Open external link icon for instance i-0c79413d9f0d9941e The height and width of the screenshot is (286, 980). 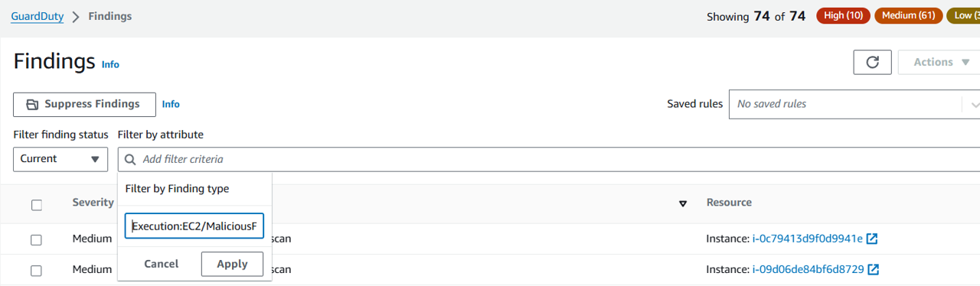pyautogui.click(x=871, y=239)
